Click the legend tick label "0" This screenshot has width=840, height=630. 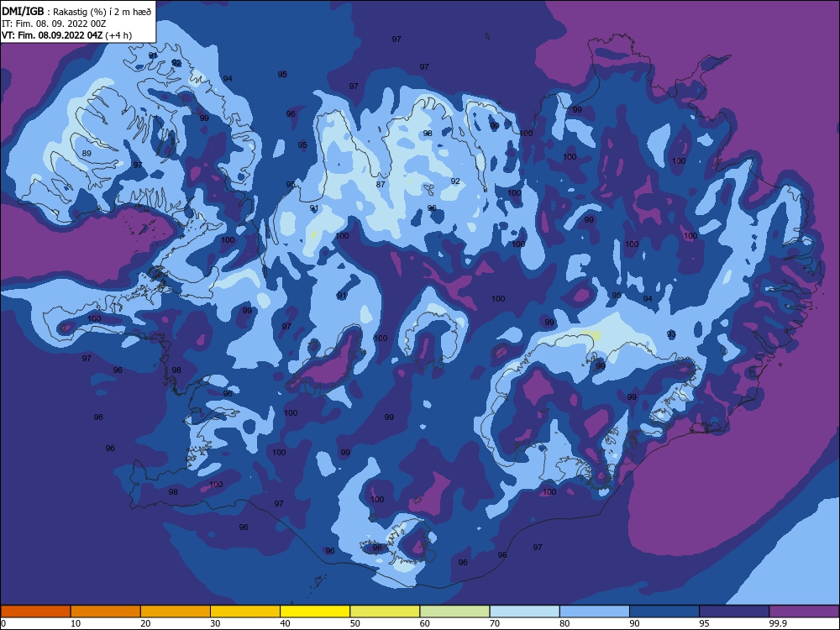click(x=3, y=623)
